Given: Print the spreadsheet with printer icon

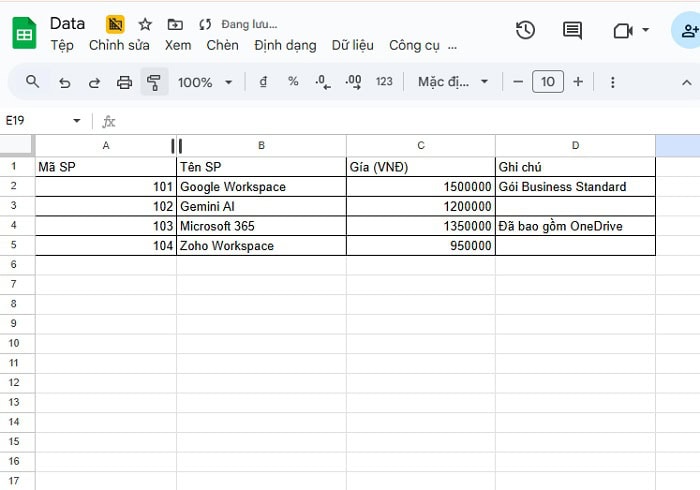Looking at the screenshot, I should tap(124, 82).
